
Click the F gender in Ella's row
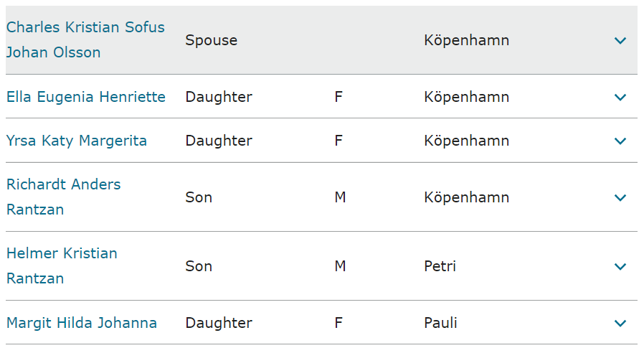[338, 97]
